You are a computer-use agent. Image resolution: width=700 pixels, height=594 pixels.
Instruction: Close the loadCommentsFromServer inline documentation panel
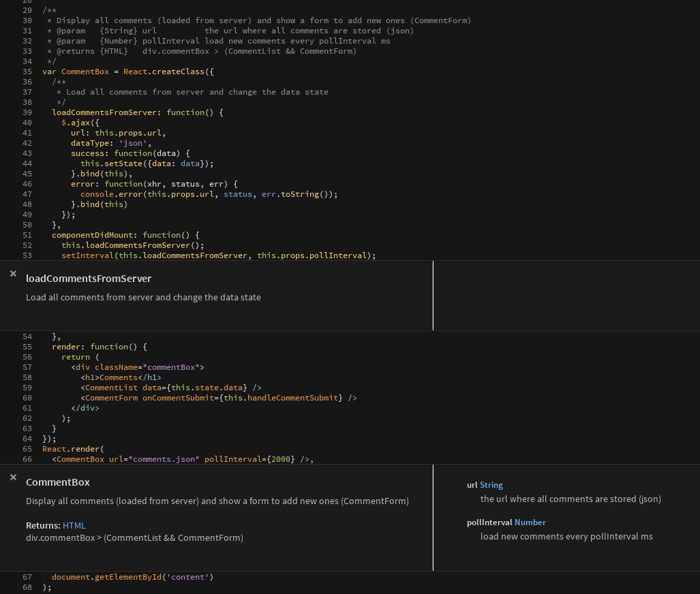[13, 273]
